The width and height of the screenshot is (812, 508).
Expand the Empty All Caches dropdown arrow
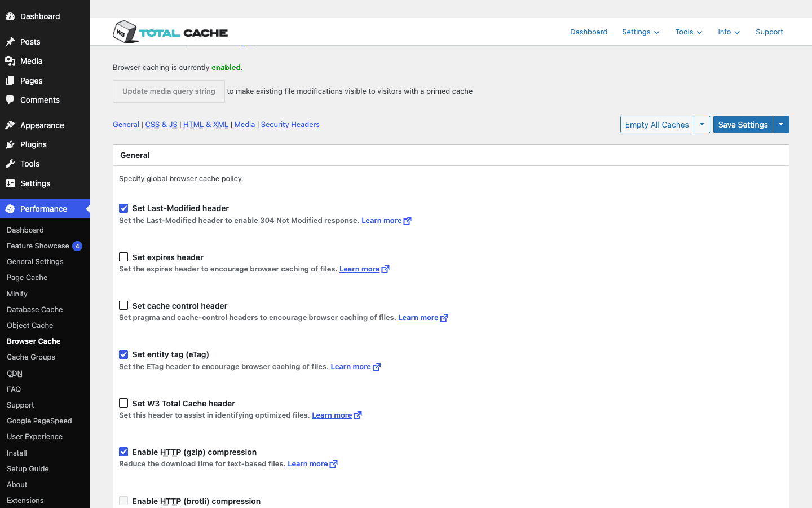(702, 125)
